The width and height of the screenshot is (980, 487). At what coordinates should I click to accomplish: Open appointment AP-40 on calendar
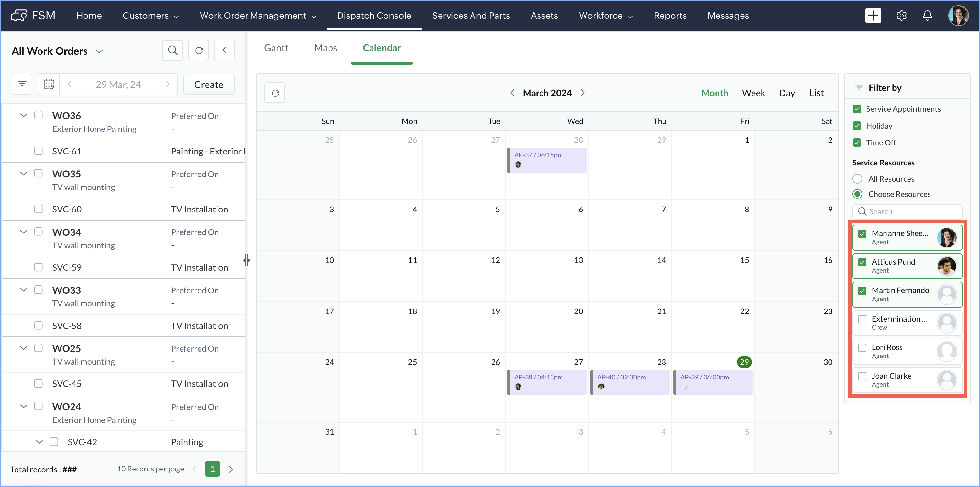(x=629, y=381)
